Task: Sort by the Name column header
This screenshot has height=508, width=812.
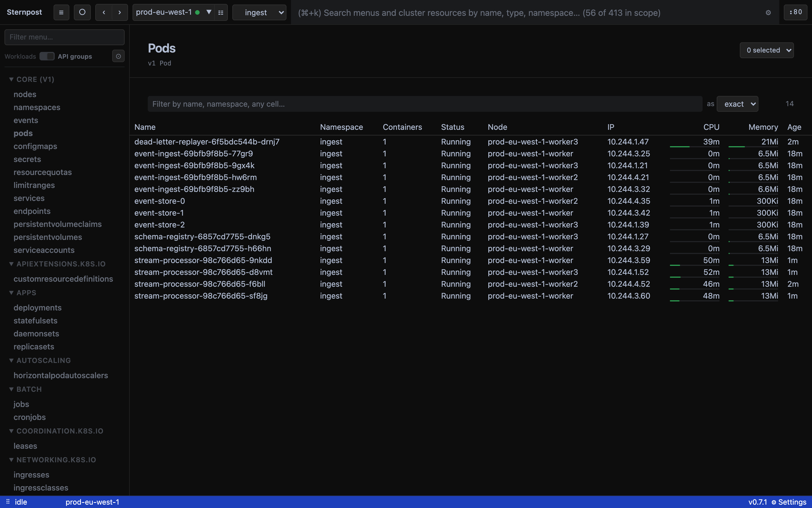Action: [145, 127]
